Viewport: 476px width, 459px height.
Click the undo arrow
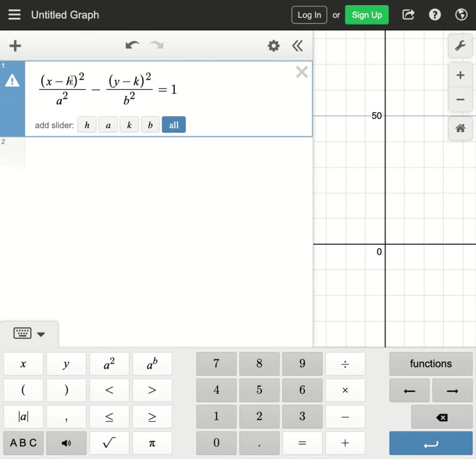tap(132, 46)
